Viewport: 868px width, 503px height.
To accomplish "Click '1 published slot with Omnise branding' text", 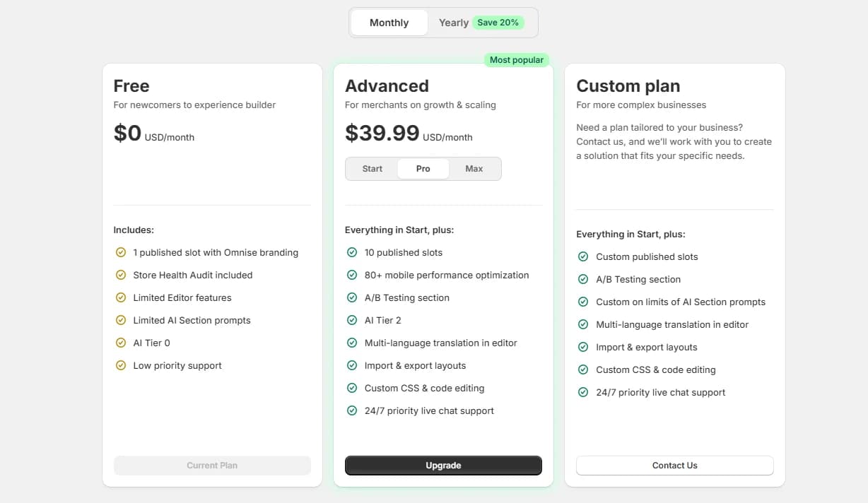I will coord(216,252).
